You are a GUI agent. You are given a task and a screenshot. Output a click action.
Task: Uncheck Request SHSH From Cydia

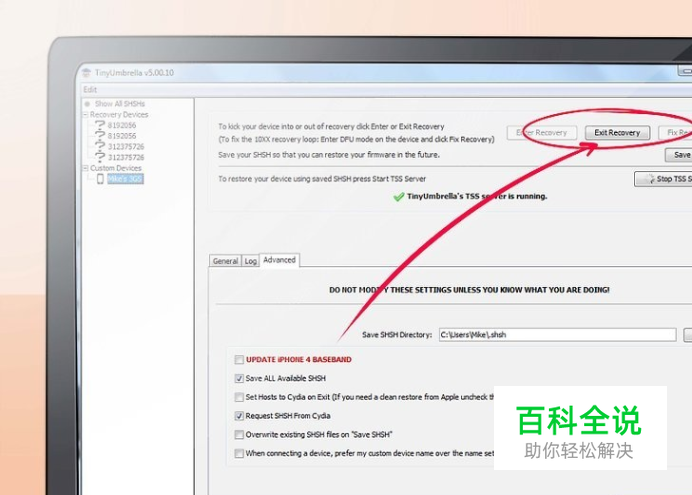239,416
